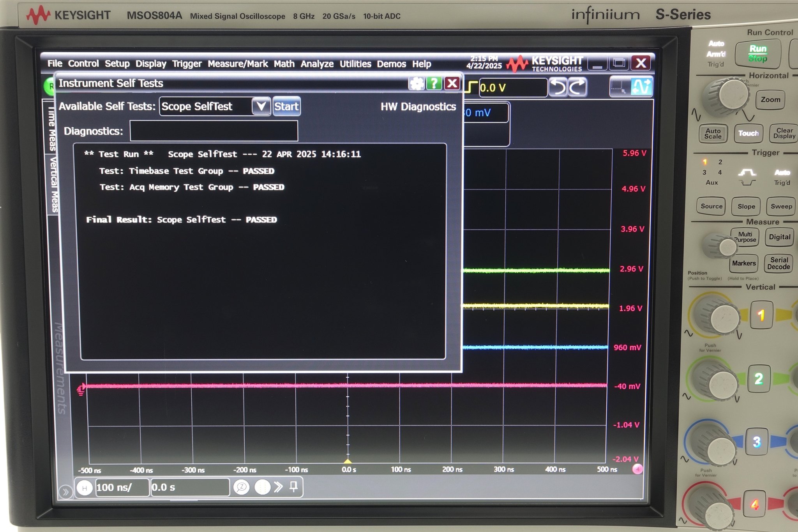Click the front-panel Clear Display button
Viewport: 798px width, 532px height.
click(x=784, y=133)
